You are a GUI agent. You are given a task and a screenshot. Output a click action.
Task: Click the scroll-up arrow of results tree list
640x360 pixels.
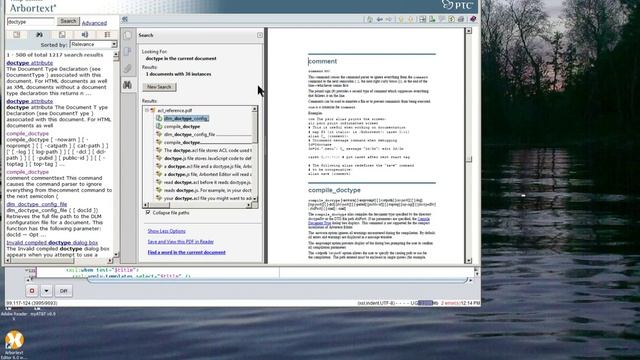point(255,109)
